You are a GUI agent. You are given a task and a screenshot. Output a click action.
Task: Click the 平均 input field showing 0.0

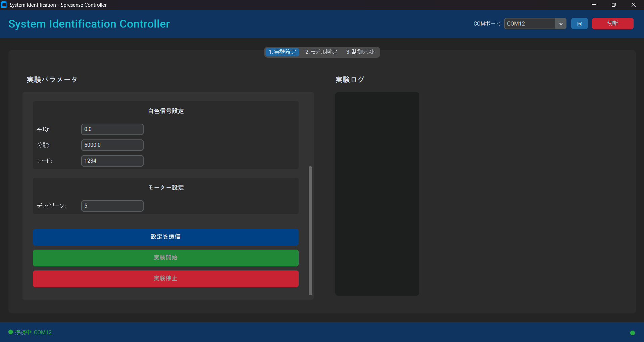[112, 129]
